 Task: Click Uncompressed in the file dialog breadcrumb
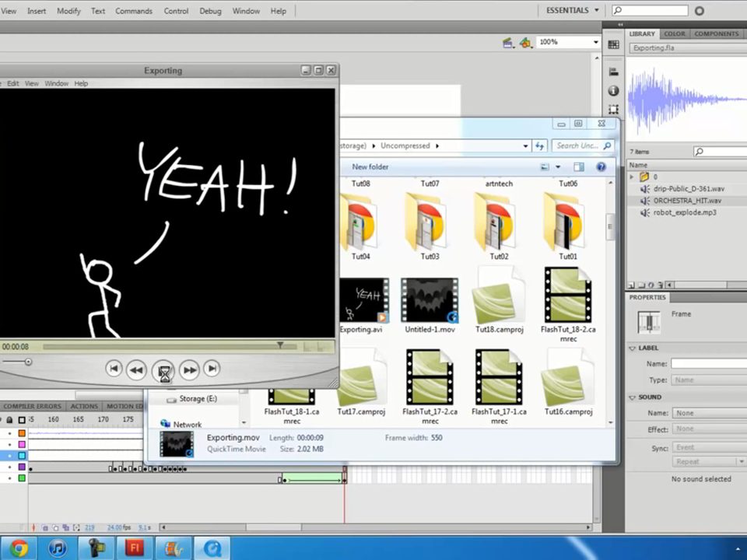pos(405,145)
